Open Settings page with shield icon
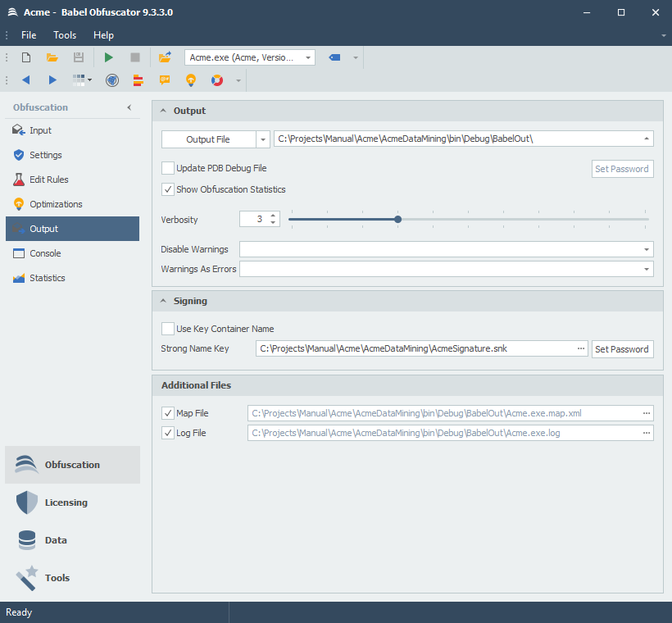Image resolution: width=672 pixels, height=623 pixels. click(x=72, y=155)
